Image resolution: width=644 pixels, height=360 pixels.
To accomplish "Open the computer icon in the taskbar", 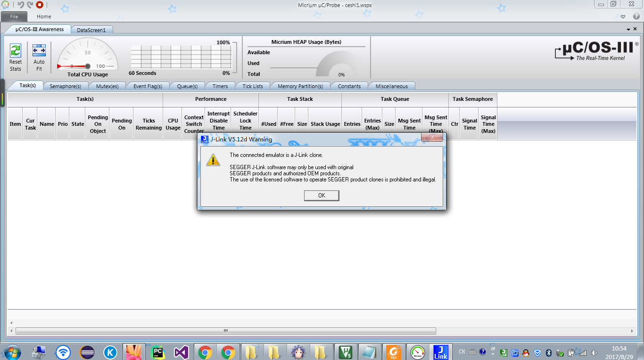I will tap(39, 352).
